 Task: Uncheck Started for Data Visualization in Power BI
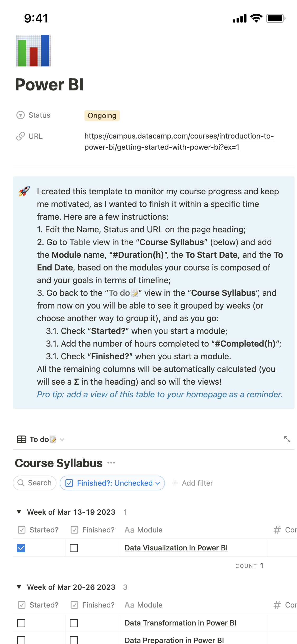pos(21,548)
